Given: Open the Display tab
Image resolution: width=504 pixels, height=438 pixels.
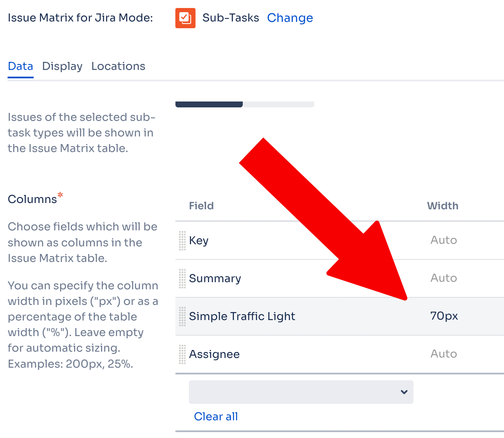Looking at the screenshot, I should 62,67.
